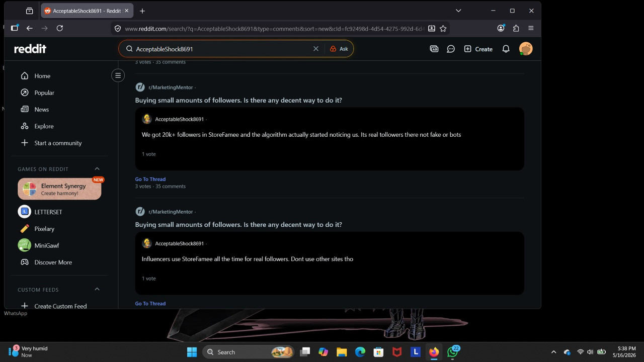This screenshot has height=362, width=644.
Task: Click Go To Thread under the 20k+ followers comment
Action: 150,179
